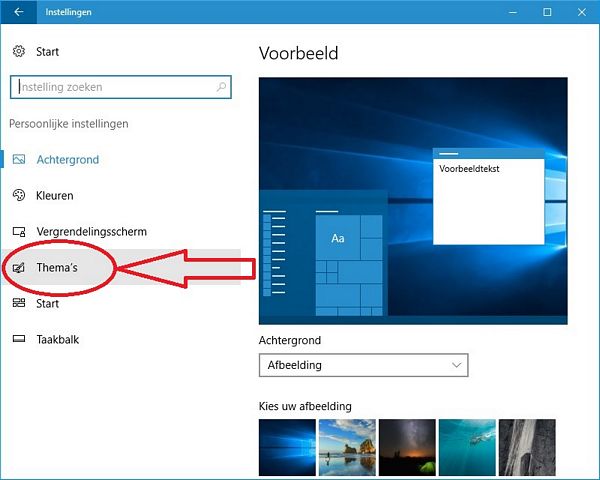Select the Kleuren palette icon

tap(19, 195)
